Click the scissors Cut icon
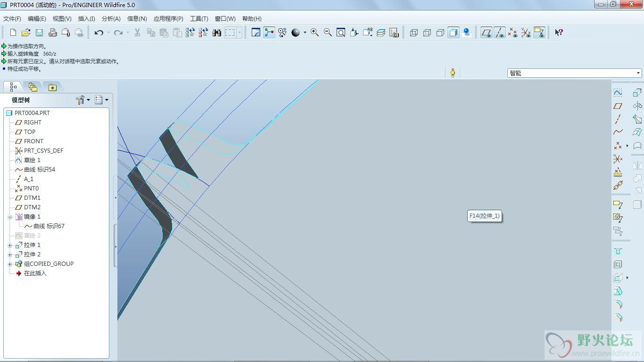644x362 pixels. [137, 33]
